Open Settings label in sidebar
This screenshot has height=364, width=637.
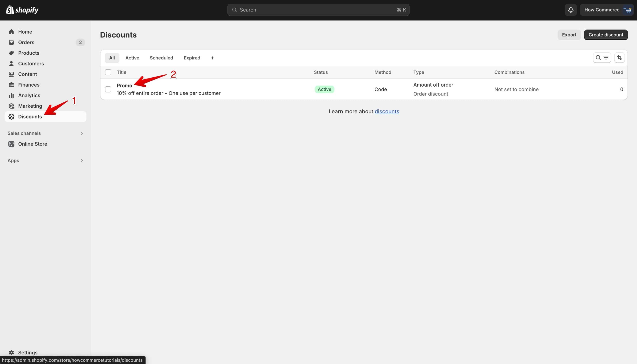click(28, 353)
